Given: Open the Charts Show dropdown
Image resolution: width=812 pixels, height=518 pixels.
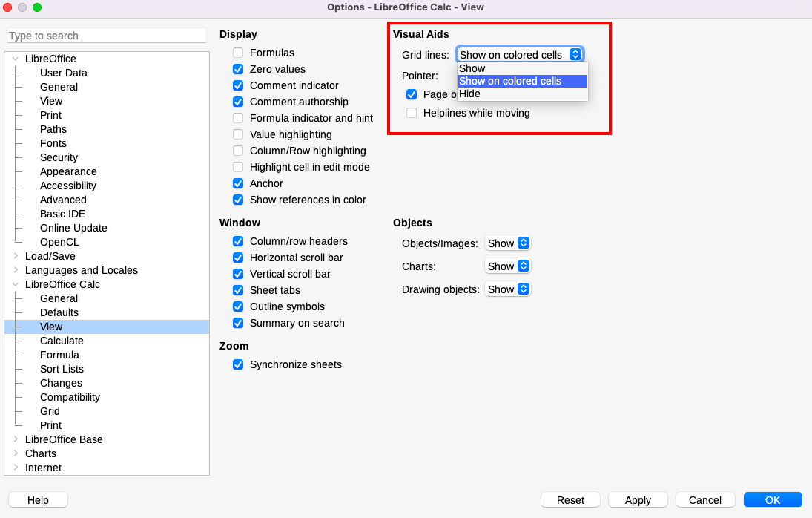Looking at the screenshot, I should (507, 266).
